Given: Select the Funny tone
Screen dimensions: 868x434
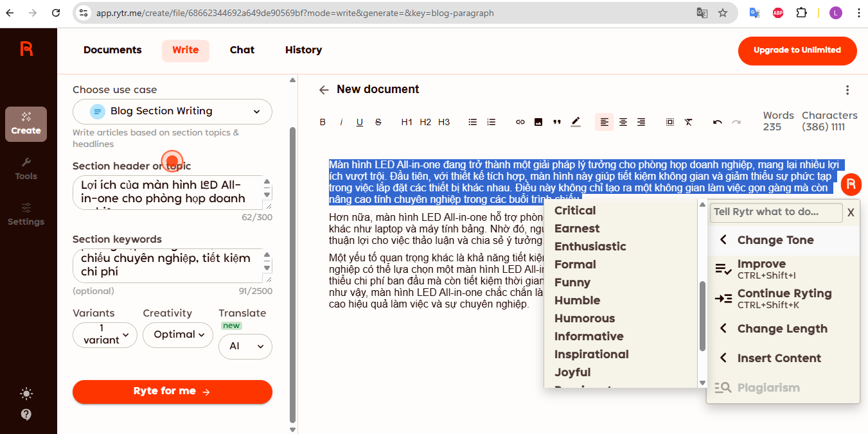Looking at the screenshot, I should click(x=572, y=282).
